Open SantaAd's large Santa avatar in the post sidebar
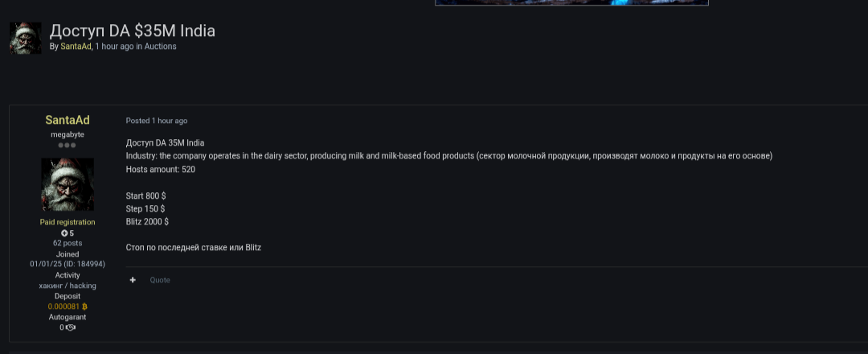Viewport: 868px width, 354px height. 68,184
